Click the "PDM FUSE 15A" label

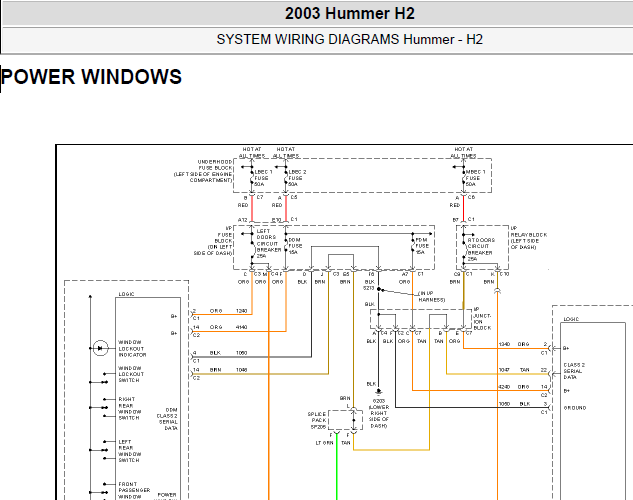(x=422, y=246)
